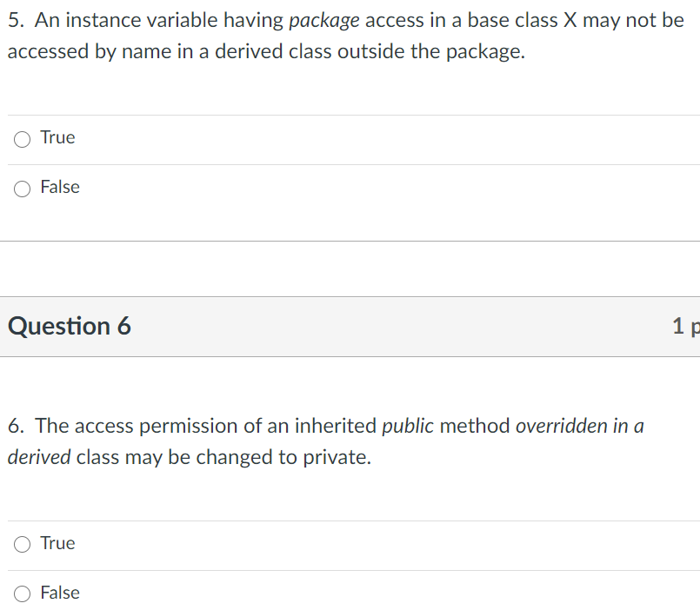700x610 pixels.
Task: Select the False radio button for question 5
Action: pos(23,188)
